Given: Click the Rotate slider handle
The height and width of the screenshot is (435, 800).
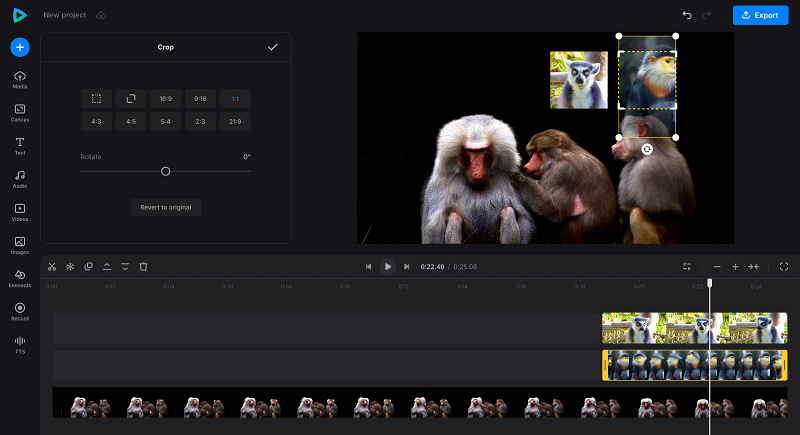Looking at the screenshot, I should pyautogui.click(x=165, y=171).
